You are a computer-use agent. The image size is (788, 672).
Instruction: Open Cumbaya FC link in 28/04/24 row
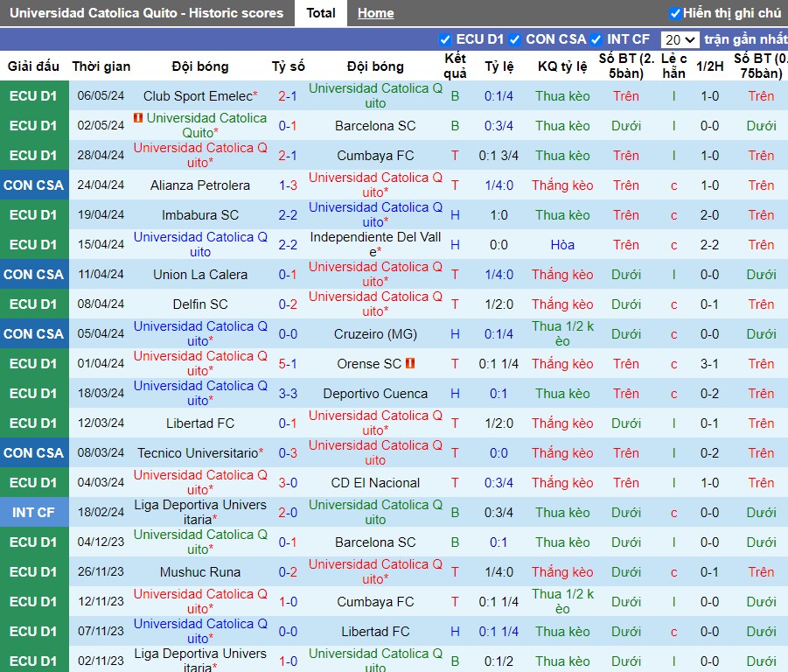point(375,155)
